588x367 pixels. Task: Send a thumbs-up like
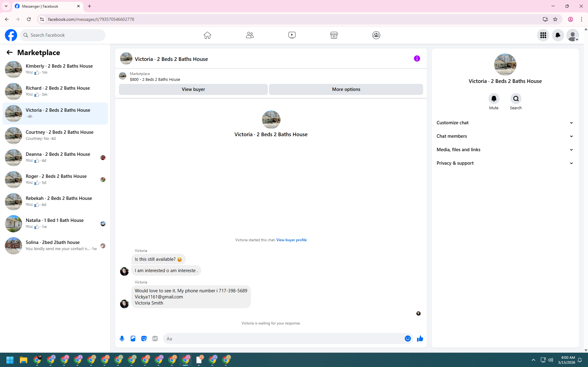[420, 339]
